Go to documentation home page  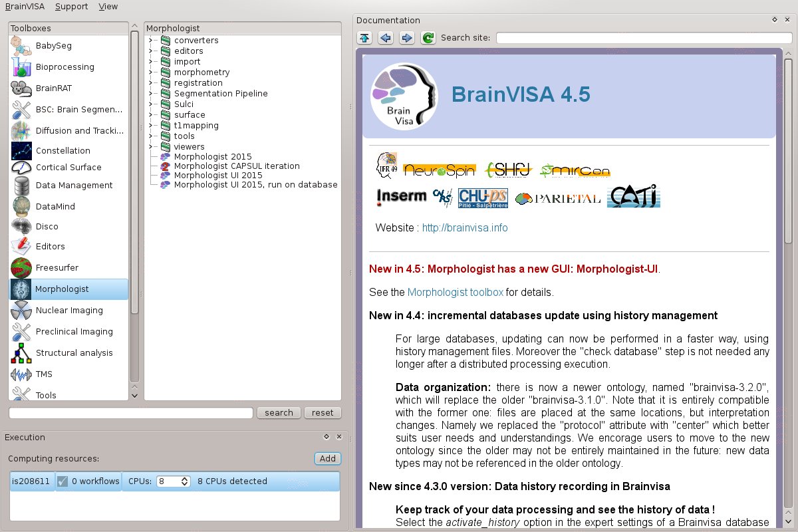364,38
